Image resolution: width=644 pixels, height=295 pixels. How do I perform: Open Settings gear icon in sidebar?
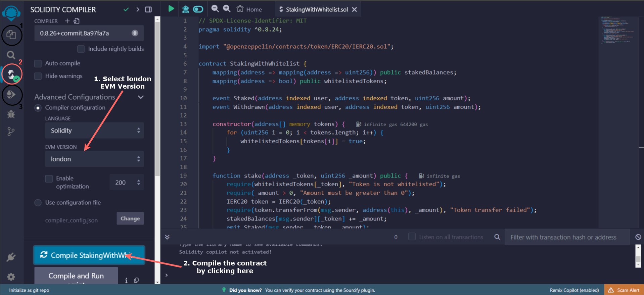(11, 277)
